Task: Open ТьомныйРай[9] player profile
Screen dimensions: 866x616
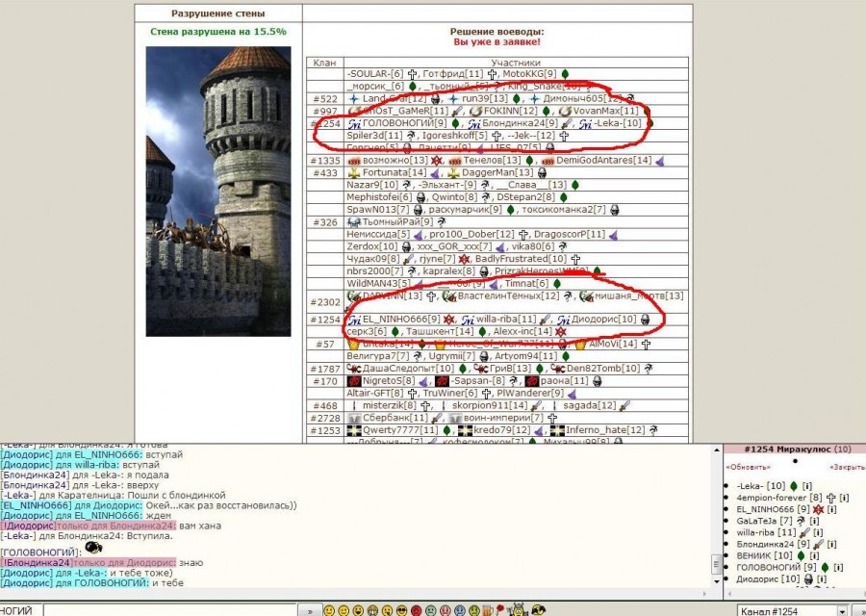Action: [397, 222]
